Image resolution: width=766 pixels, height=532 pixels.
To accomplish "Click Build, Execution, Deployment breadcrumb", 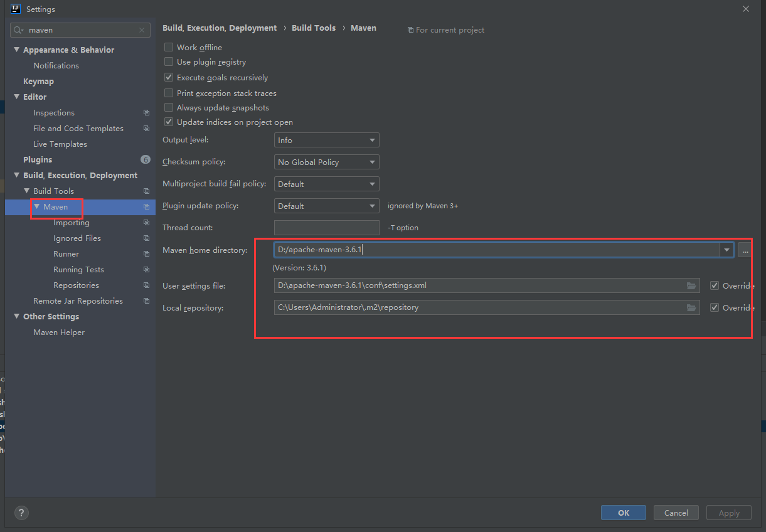I will [220, 28].
